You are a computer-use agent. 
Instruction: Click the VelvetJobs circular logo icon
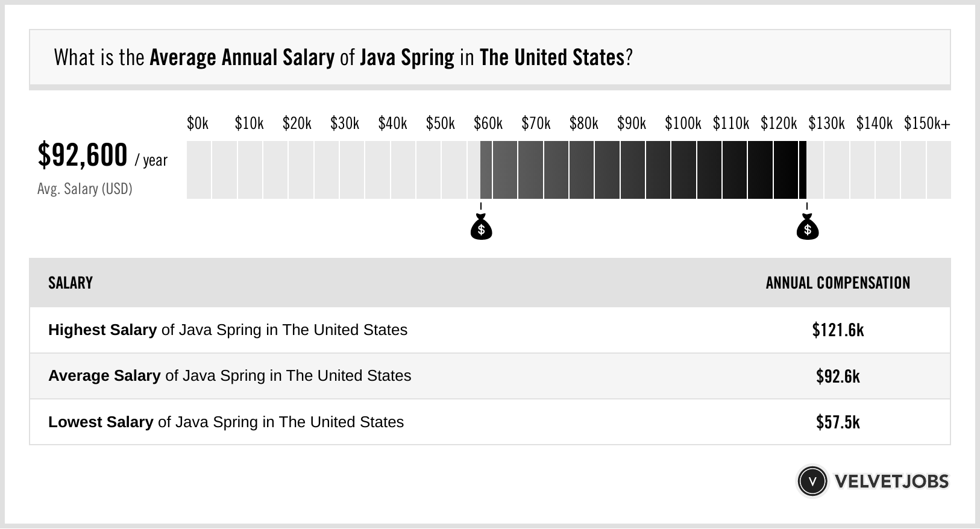coord(812,481)
